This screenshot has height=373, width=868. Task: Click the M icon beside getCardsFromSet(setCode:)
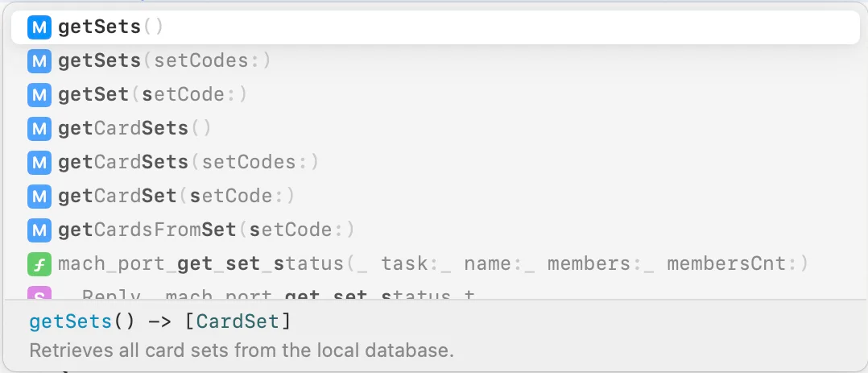(39, 230)
